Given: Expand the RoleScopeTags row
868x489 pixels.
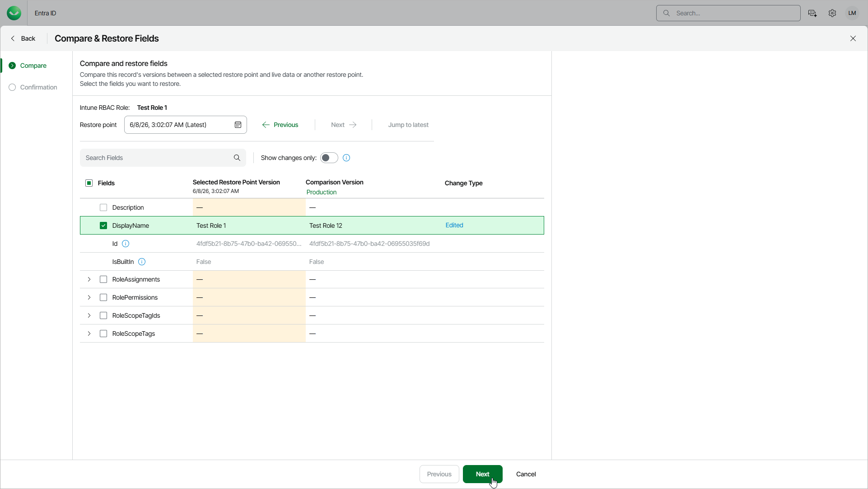Looking at the screenshot, I should click(x=89, y=334).
